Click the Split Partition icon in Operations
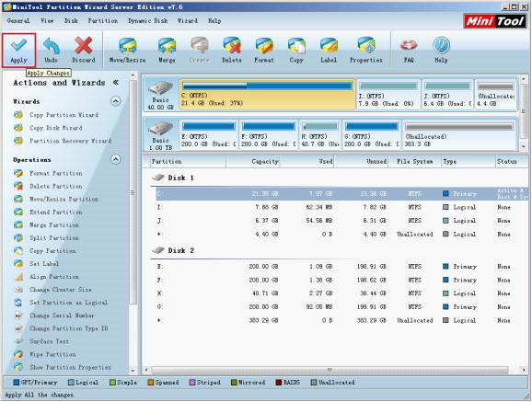This screenshot has width=532, height=402. pyautogui.click(x=18, y=238)
